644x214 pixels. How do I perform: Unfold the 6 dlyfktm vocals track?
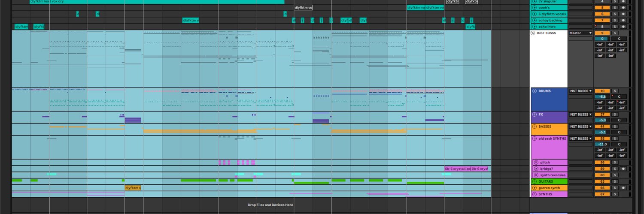(534, 14)
